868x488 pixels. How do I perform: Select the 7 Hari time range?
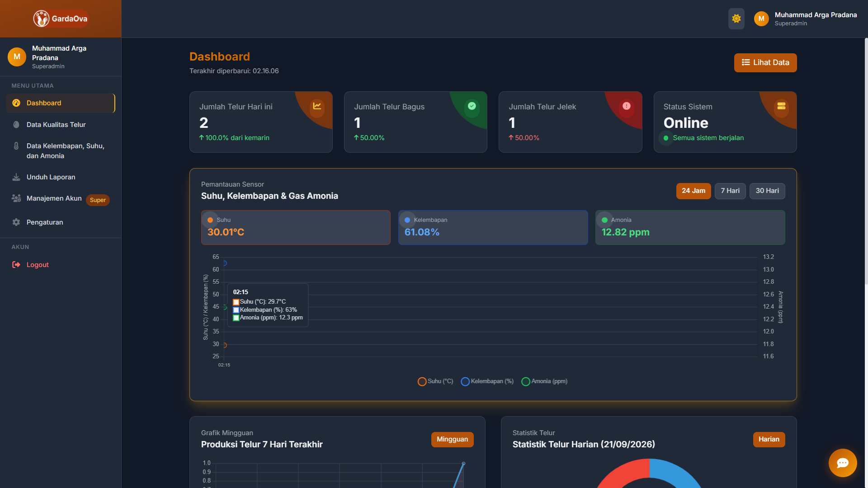click(x=730, y=191)
